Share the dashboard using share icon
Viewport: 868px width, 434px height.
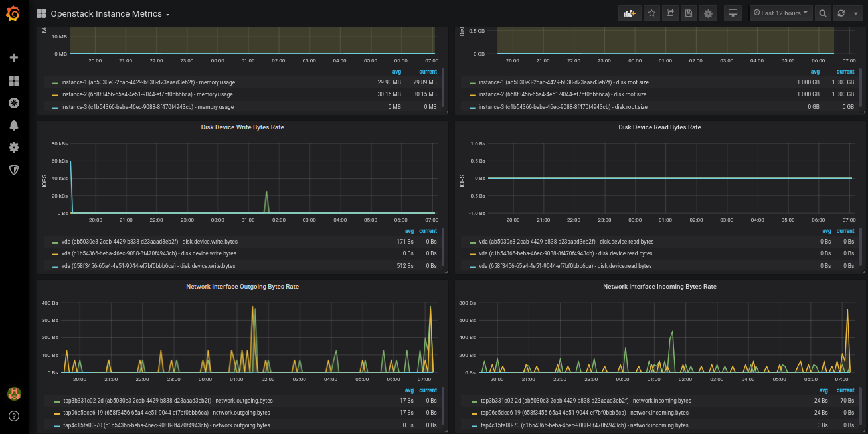(x=670, y=13)
